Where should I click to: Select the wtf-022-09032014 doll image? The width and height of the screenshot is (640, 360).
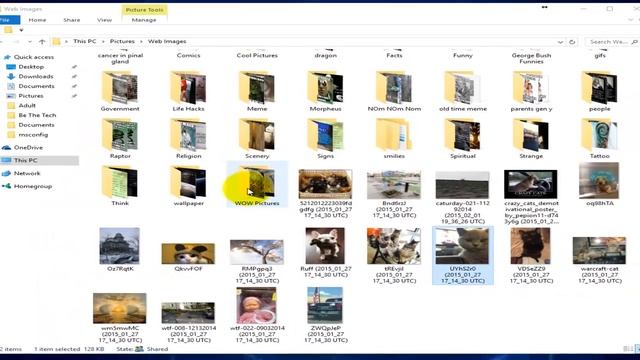coord(257,306)
